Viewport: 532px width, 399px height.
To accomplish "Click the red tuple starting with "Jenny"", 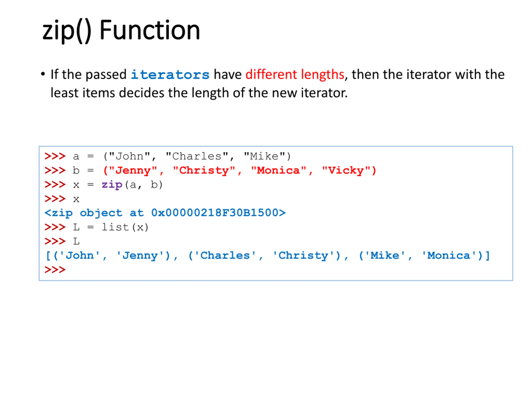I will click(240, 171).
